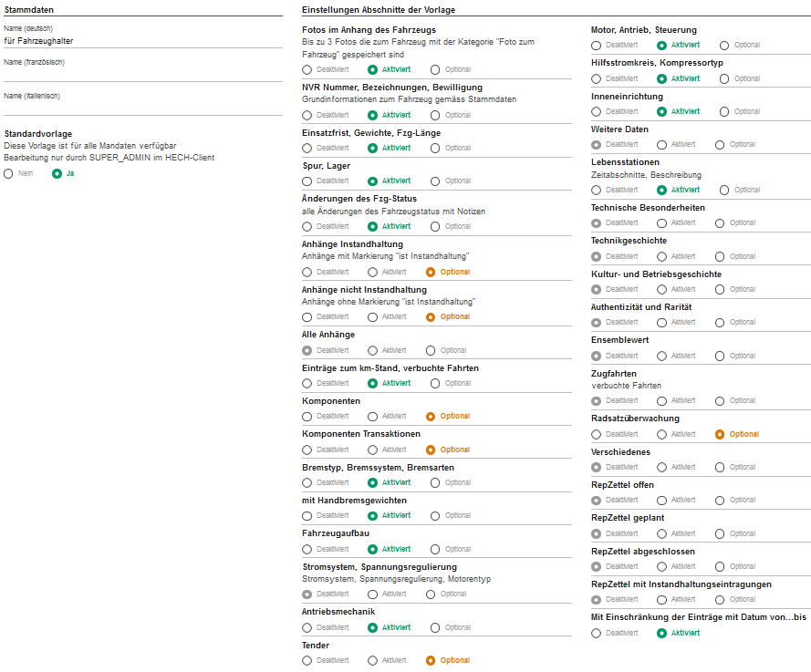Viewport: 811px width, 672px height.
Task: Set Komponenten Transaktionen to Deaktiviert
Action: click(x=307, y=450)
